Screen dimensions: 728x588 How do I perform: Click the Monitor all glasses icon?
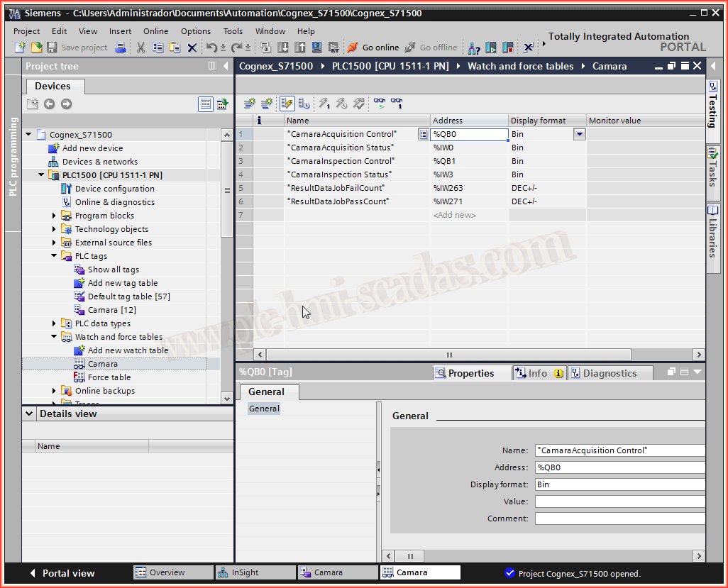click(x=380, y=104)
